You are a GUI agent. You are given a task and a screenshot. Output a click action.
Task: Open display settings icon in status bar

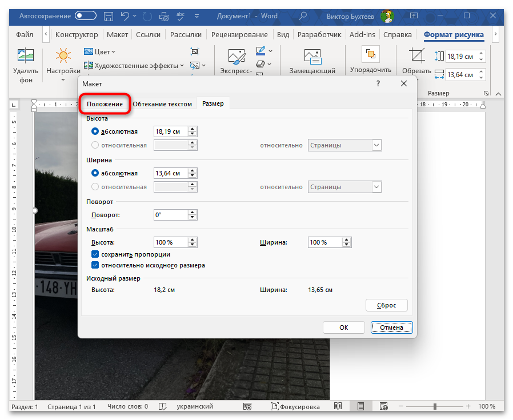248,406
